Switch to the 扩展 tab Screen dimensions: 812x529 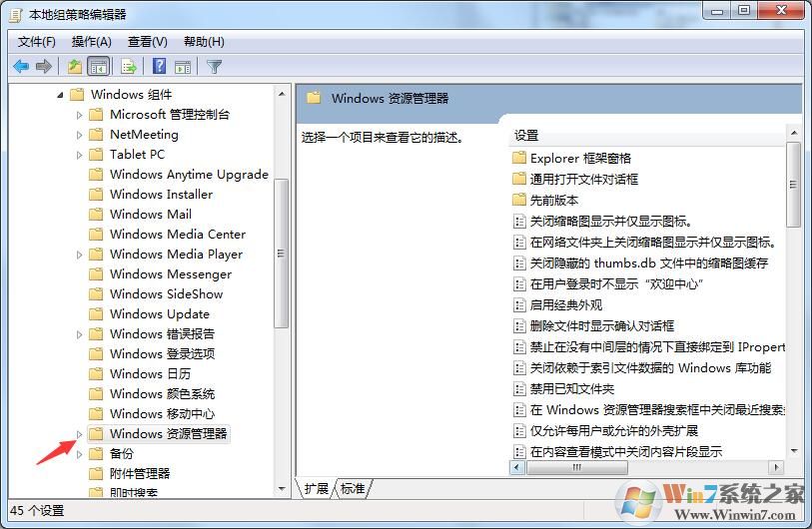pyautogui.click(x=316, y=488)
